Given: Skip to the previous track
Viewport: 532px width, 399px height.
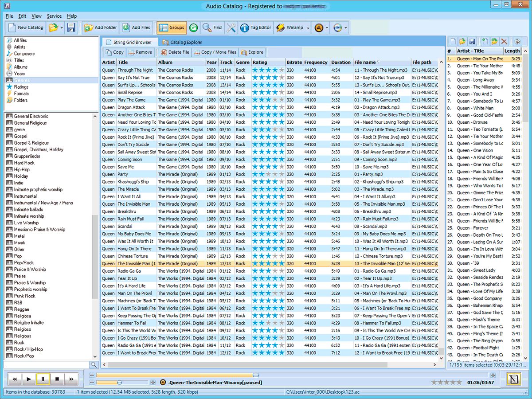Looking at the screenshot, I should [x=15, y=379].
